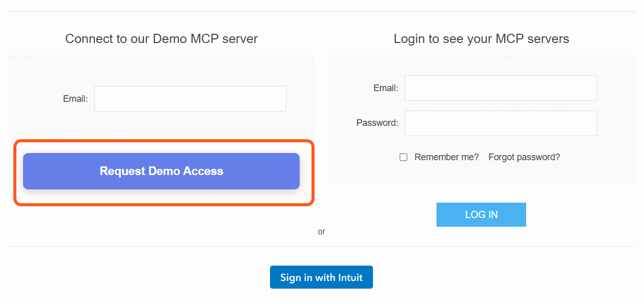The image size is (644, 304).
Task: Start password recovery via Forgot password
Action: pyautogui.click(x=524, y=157)
